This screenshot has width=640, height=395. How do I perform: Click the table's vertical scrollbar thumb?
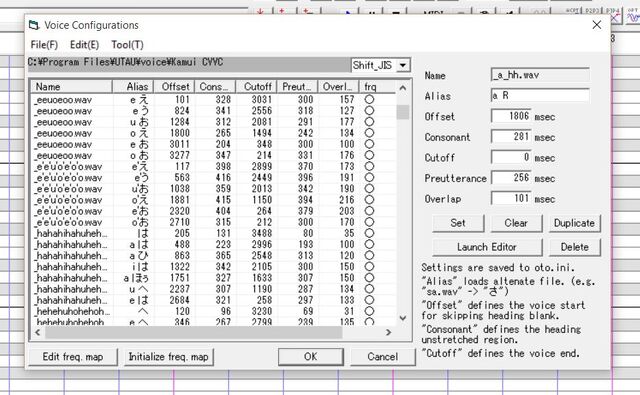click(x=403, y=112)
